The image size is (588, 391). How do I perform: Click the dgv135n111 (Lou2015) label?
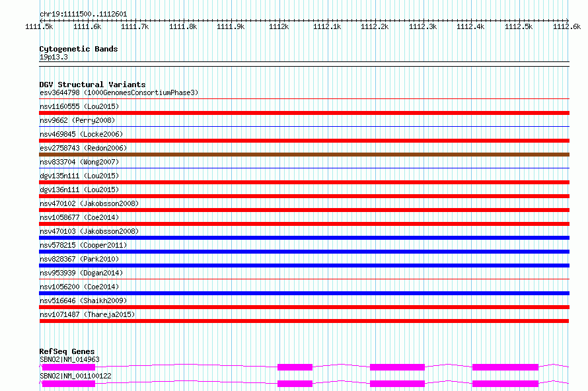79,176
